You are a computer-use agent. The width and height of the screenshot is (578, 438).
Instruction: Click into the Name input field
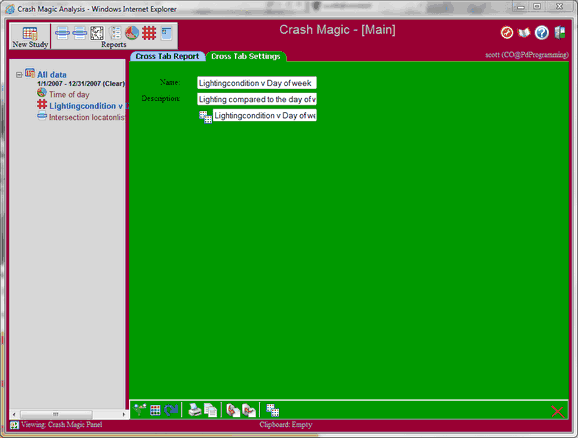click(257, 83)
